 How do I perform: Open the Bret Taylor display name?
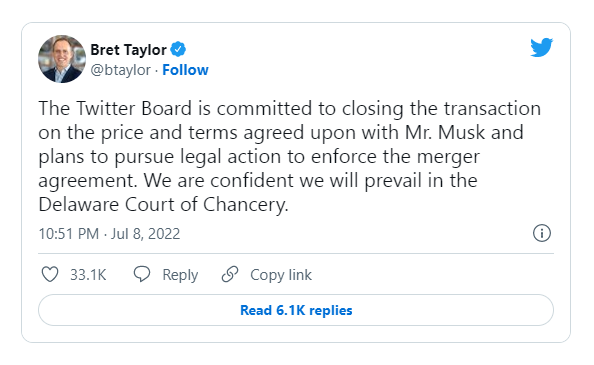128,50
